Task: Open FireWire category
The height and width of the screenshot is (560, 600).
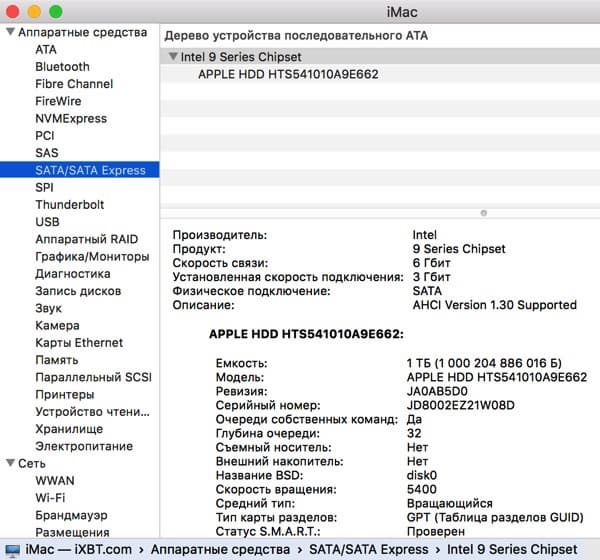Action: 58,101
